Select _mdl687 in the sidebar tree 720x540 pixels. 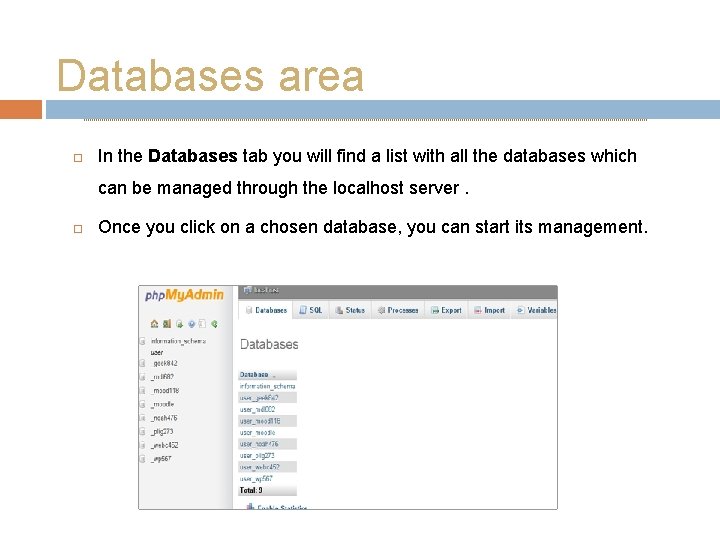click(x=162, y=377)
